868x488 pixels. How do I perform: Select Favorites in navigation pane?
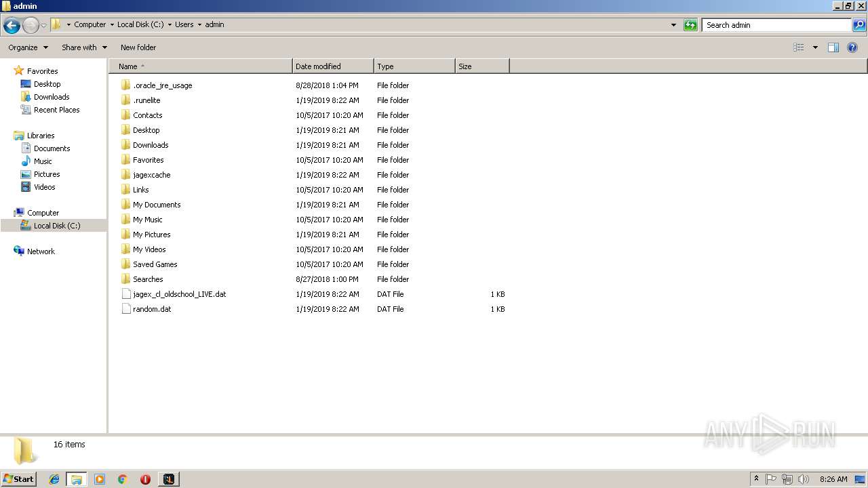(42, 71)
